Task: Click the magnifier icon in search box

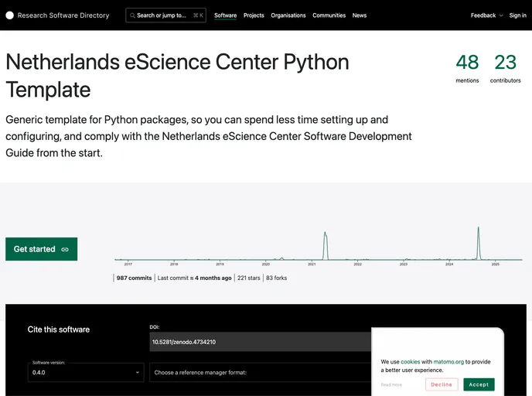Action: tap(132, 15)
